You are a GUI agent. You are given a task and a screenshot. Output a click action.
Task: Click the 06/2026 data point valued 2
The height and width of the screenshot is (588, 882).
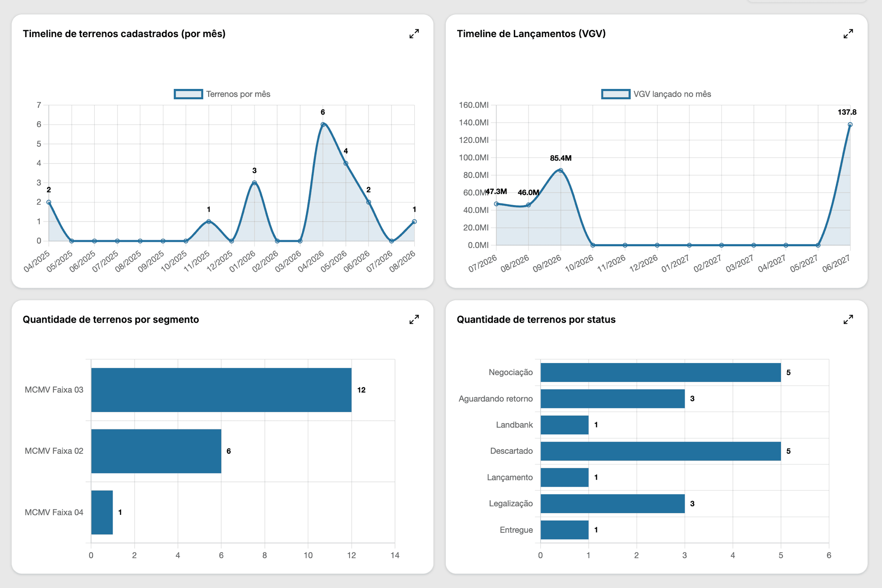click(x=369, y=202)
